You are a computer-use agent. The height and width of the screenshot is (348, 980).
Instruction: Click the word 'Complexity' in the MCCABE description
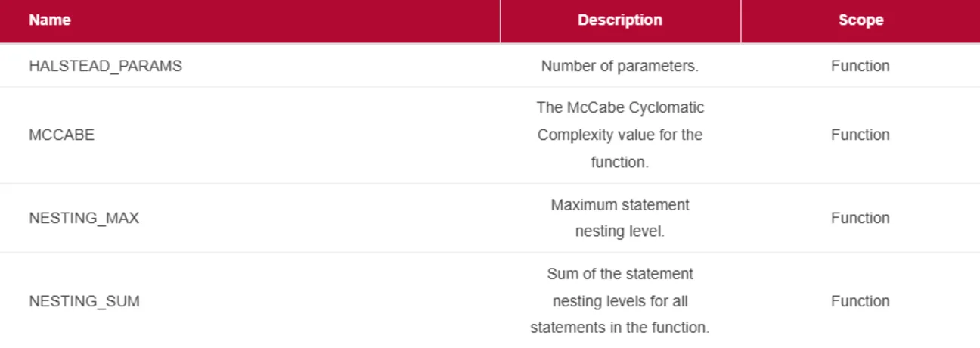[x=572, y=135]
